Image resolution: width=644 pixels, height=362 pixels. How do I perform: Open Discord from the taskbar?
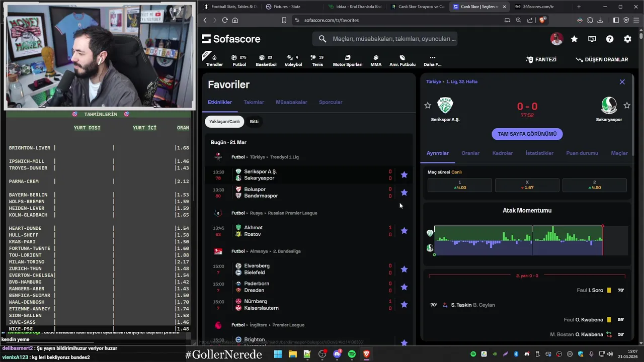[x=337, y=354]
